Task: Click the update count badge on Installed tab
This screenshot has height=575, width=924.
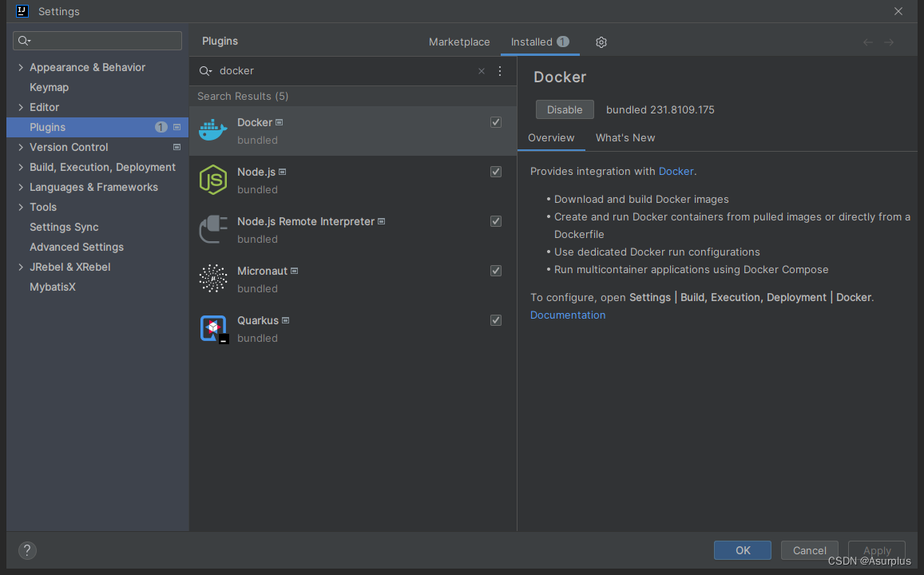Action: [563, 42]
